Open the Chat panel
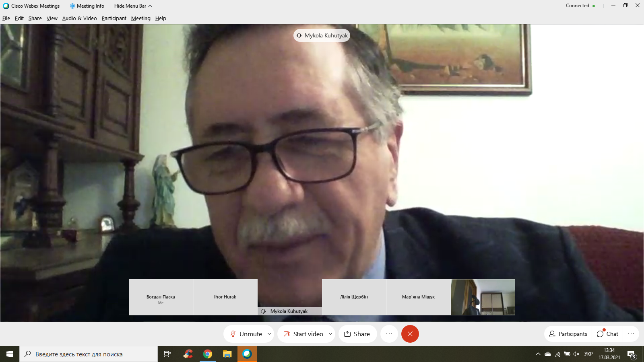This screenshot has width=644, height=362. (x=607, y=334)
